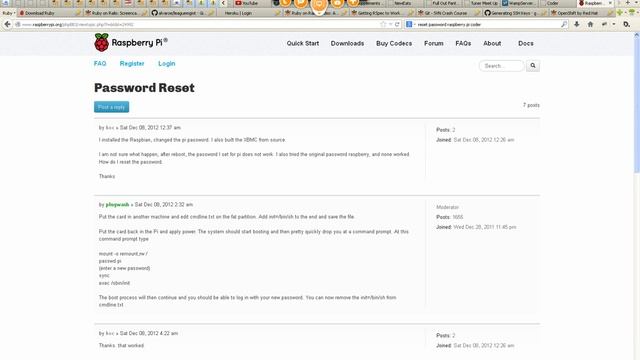
Task: Open the Ruby bookmark folder dropdown
Action: (x=9, y=13)
